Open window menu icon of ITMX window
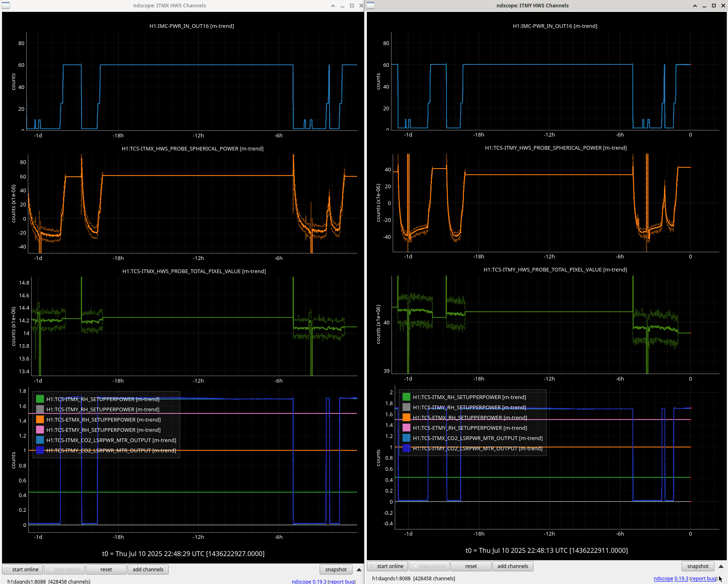The height and width of the screenshot is (584, 728). click(6, 5)
